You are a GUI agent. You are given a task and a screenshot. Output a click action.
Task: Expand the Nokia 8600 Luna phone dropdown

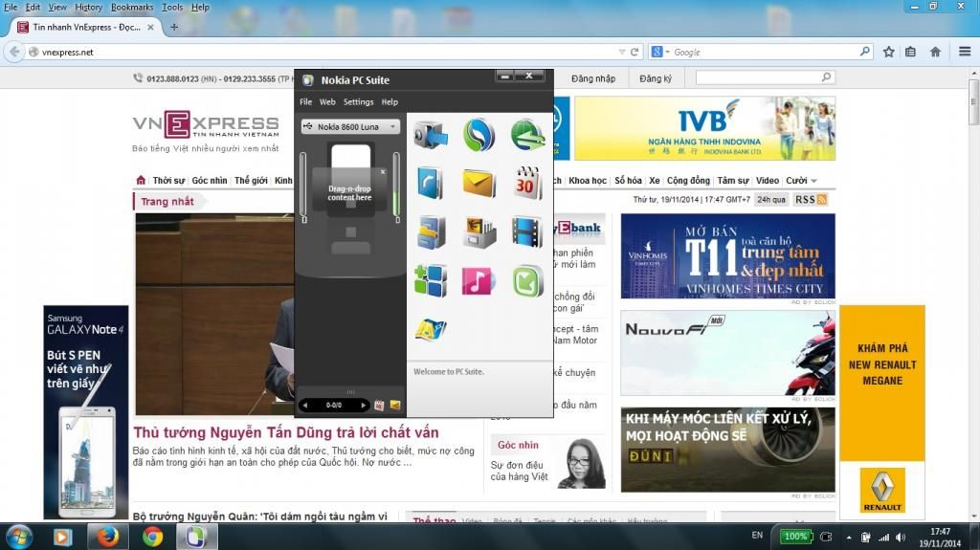coord(392,126)
